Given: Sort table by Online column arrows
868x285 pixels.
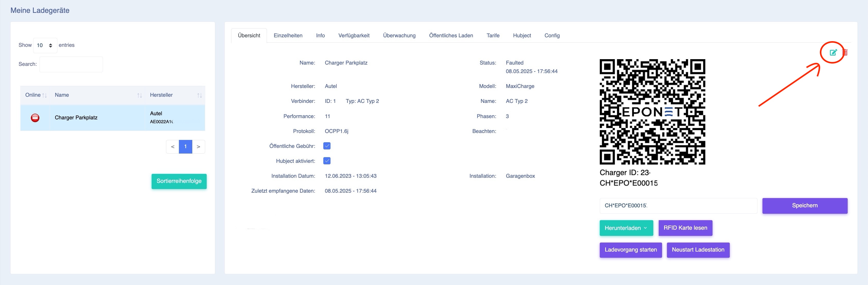Looking at the screenshot, I should (45, 95).
